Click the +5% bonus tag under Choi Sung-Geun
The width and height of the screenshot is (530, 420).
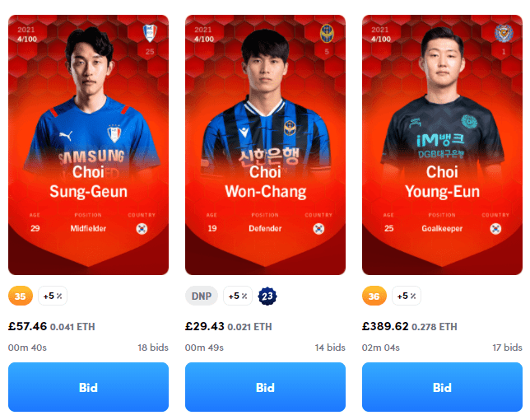pos(53,296)
